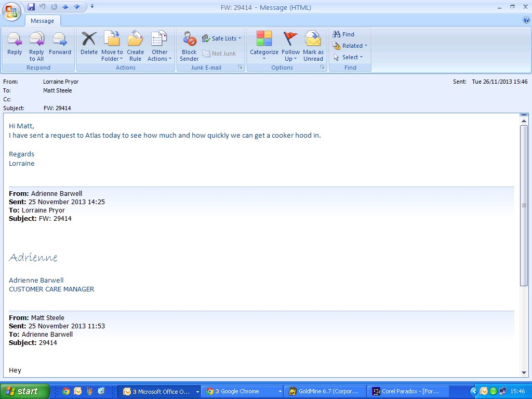Expand the Related dropdown
532x399 pixels.
[x=350, y=46]
